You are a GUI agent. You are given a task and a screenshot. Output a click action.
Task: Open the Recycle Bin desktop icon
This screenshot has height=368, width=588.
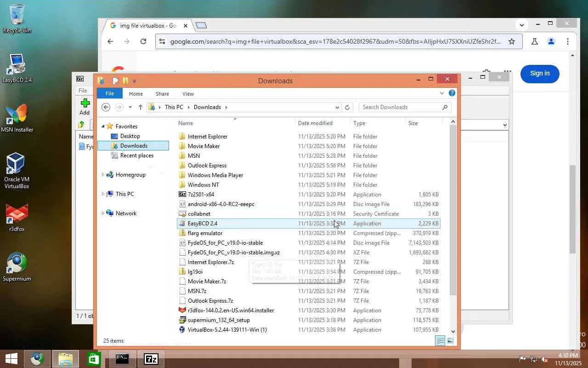coord(17,18)
